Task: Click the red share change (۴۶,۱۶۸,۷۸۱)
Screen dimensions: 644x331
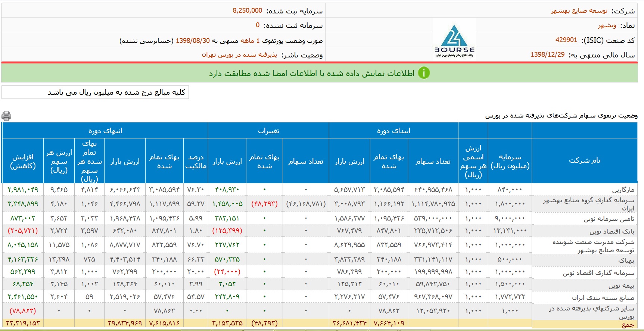Action: (306, 204)
